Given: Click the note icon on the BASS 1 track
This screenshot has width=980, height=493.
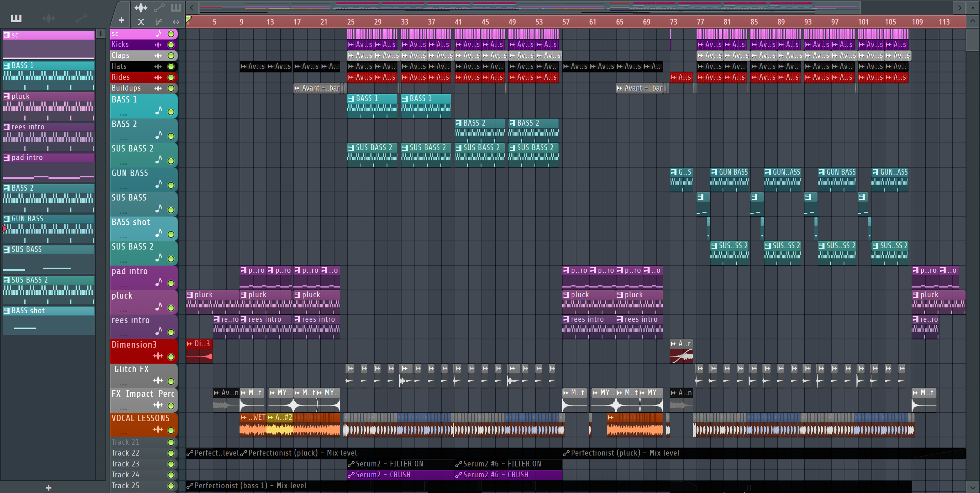Looking at the screenshot, I should click(x=159, y=110).
